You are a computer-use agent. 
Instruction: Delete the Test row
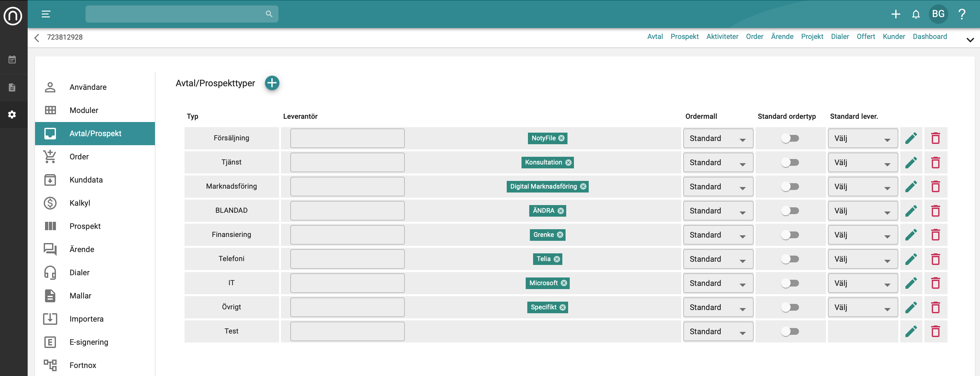935,331
